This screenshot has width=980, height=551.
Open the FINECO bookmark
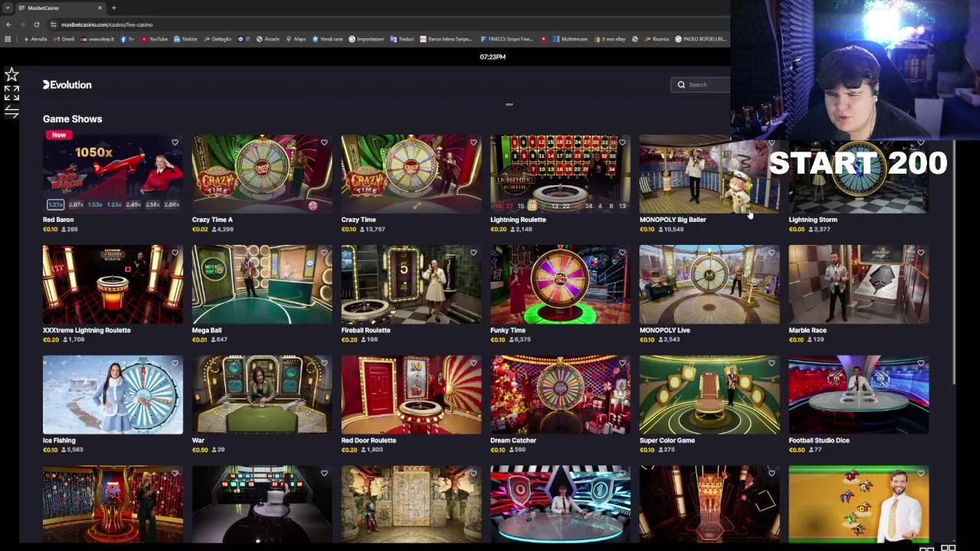(x=506, y=39)
